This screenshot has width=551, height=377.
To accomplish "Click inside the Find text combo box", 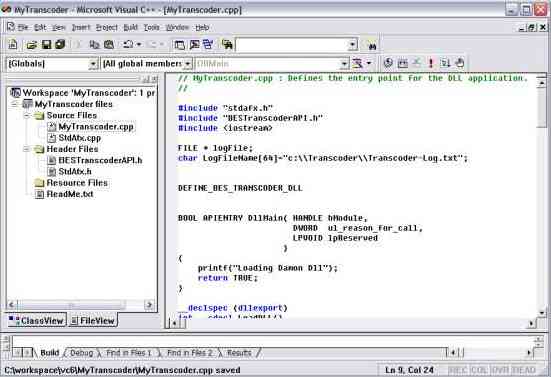I will click(x=292, y=45).
